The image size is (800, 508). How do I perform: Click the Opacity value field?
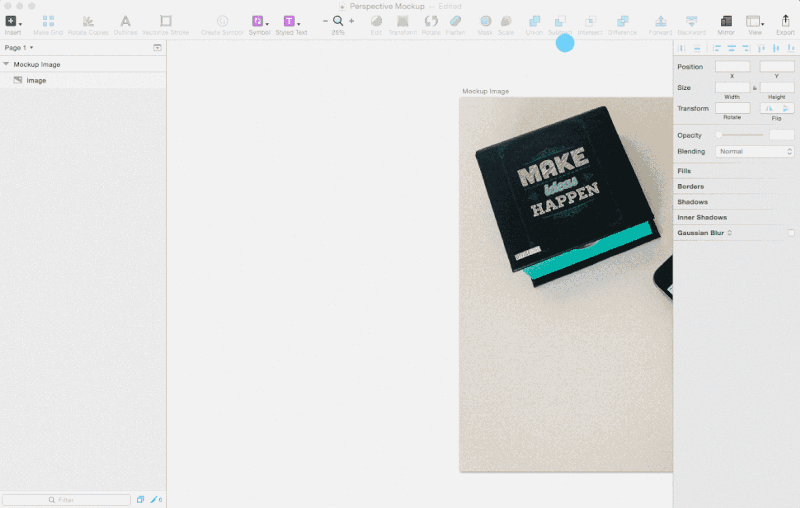(x=782, y=135)
